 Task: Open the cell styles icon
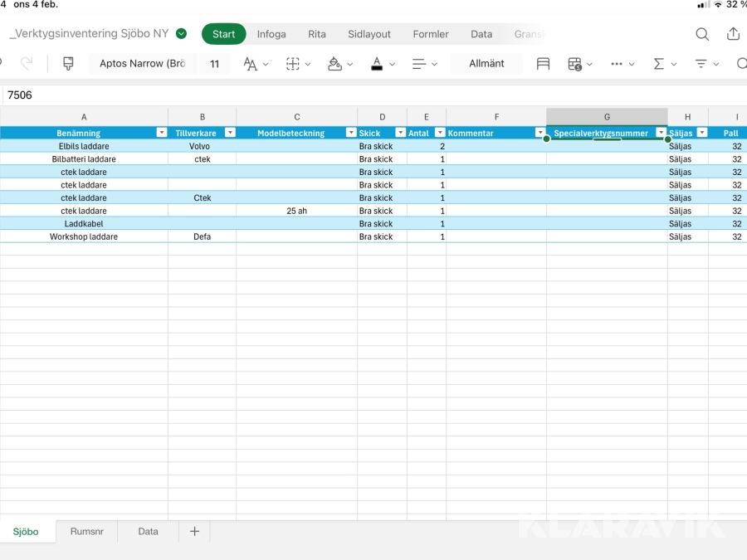point(543,64)
